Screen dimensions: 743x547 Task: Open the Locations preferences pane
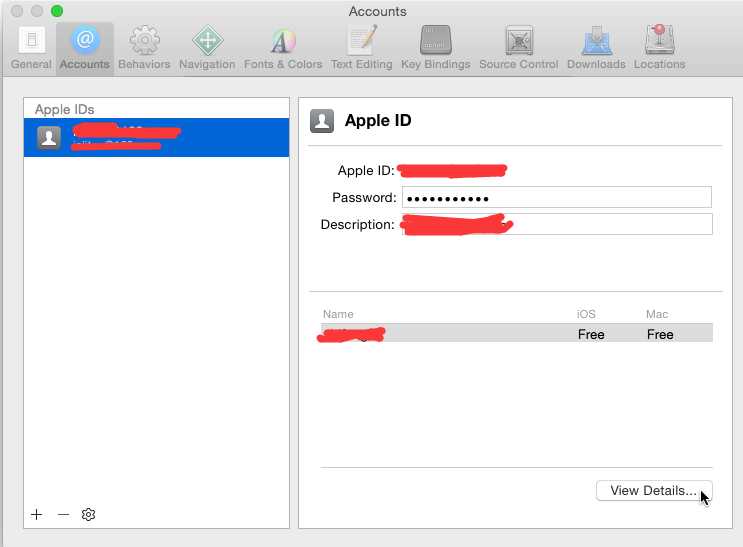(660, 48)
